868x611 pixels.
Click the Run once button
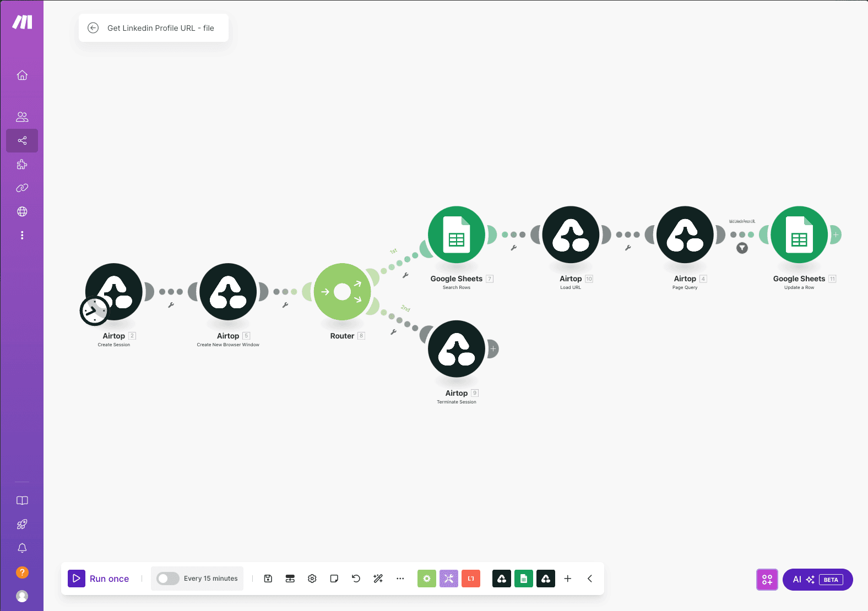pos(99,579)
